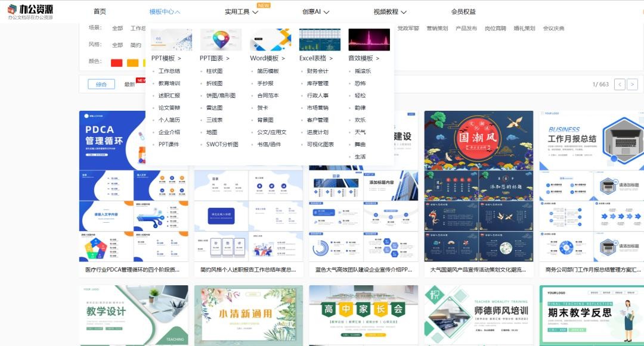
Task: Go to next page arrow button
Action: 632,85
